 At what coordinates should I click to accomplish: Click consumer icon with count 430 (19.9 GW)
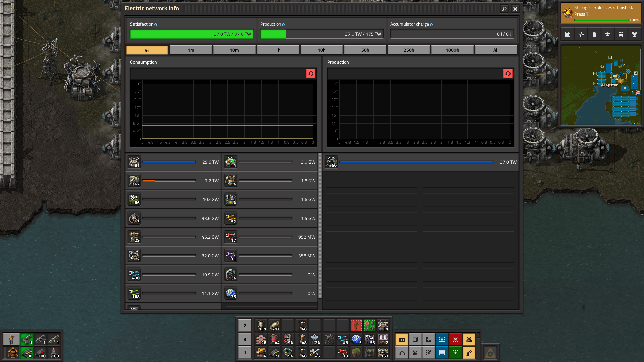(134, 275)
